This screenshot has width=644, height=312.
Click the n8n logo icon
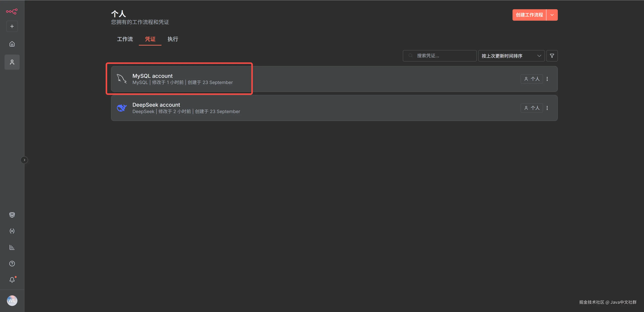[12, 11]
